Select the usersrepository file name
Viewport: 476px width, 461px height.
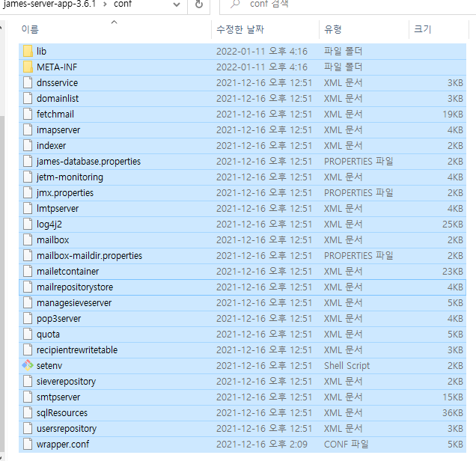tap(67, 429)
